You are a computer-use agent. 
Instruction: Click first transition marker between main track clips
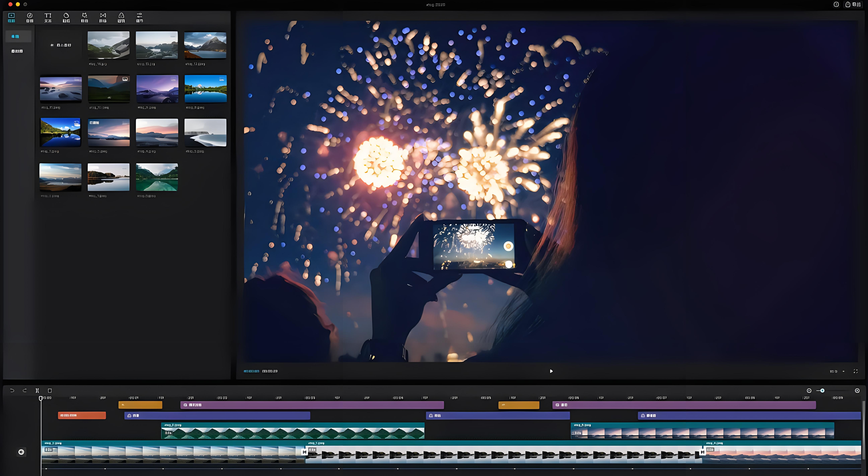(x=305, y=452)
